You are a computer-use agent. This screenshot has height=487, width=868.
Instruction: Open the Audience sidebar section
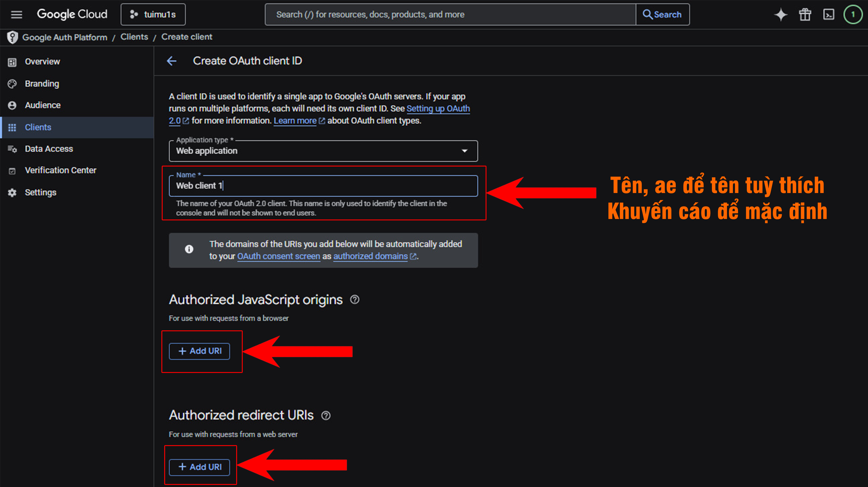43,105
